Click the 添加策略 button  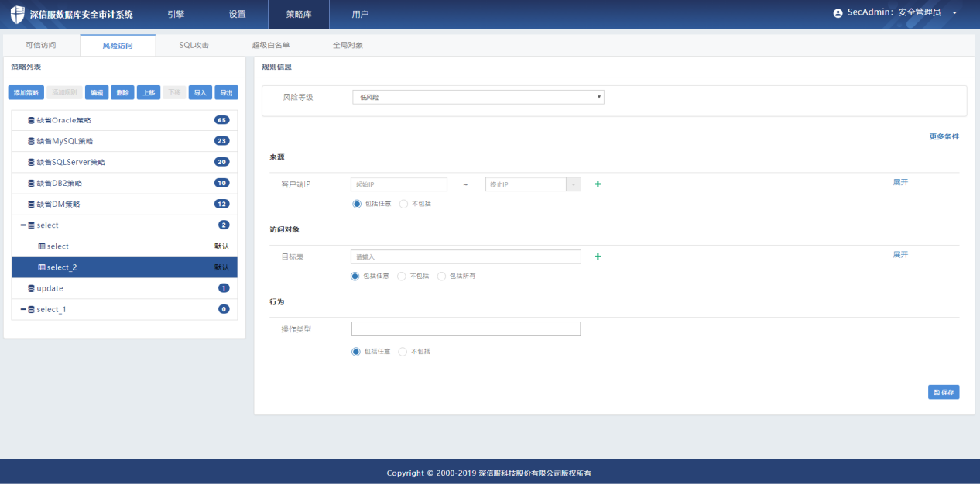[26, 93]
